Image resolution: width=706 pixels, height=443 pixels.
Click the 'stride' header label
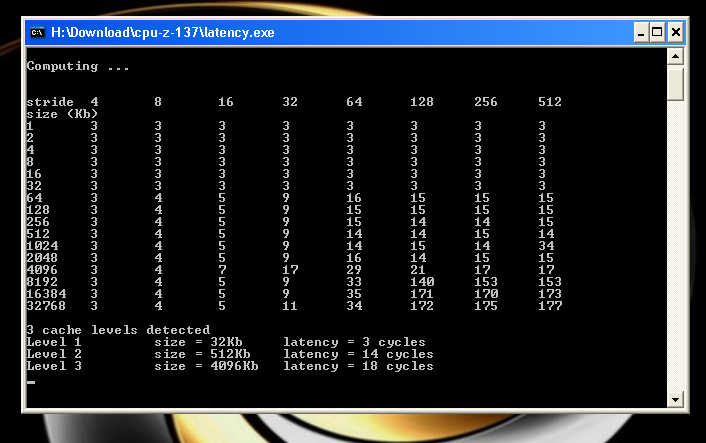(50, 102)
